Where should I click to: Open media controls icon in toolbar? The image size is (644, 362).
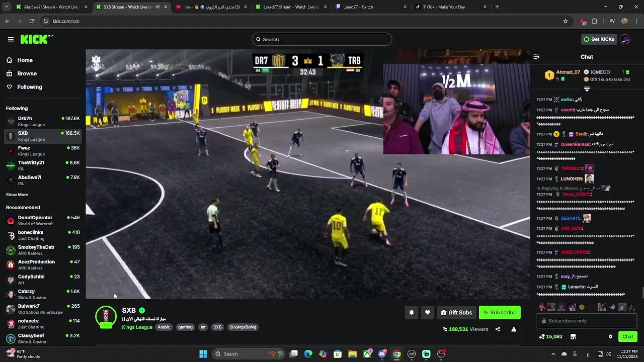(x=612, y=21)
